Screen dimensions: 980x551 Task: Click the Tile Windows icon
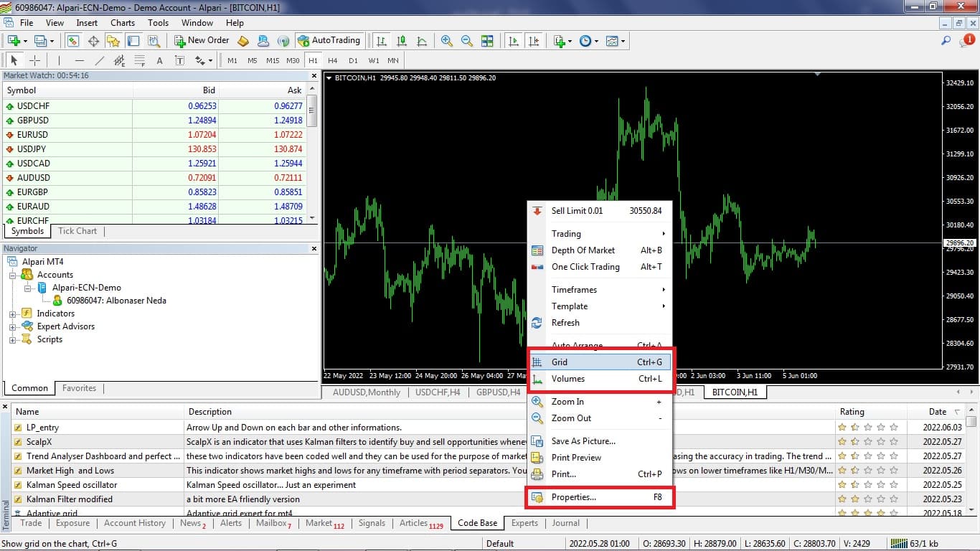coord(487,41)
